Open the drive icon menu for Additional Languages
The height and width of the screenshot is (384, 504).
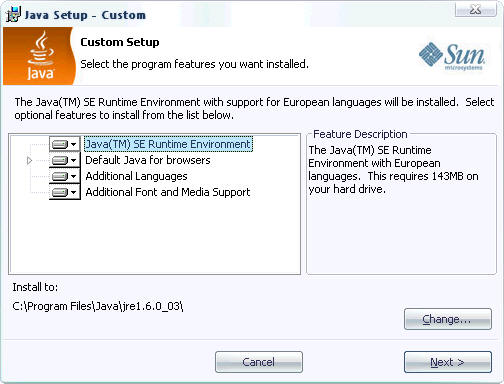65,176
